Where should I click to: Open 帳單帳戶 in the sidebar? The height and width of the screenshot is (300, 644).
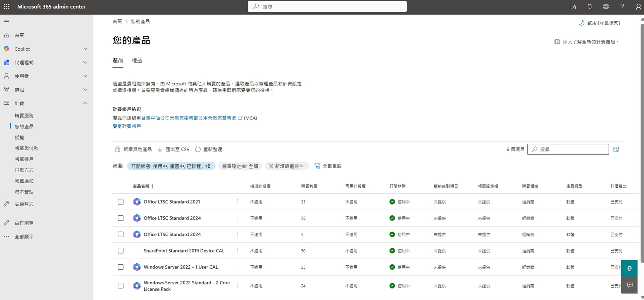tap(24, 159)
